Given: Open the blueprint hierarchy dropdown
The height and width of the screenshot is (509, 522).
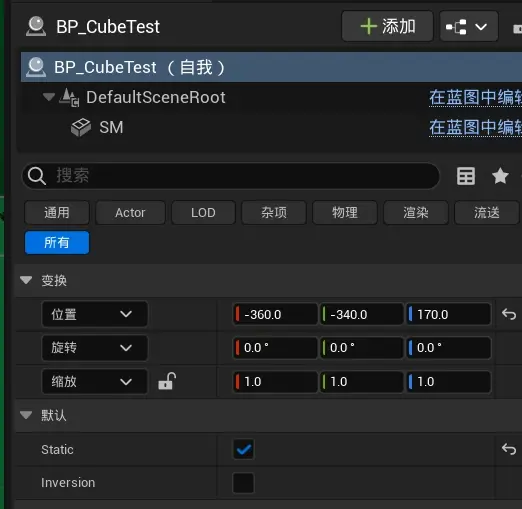Looking at the screenshot, I should coord(468,26).
